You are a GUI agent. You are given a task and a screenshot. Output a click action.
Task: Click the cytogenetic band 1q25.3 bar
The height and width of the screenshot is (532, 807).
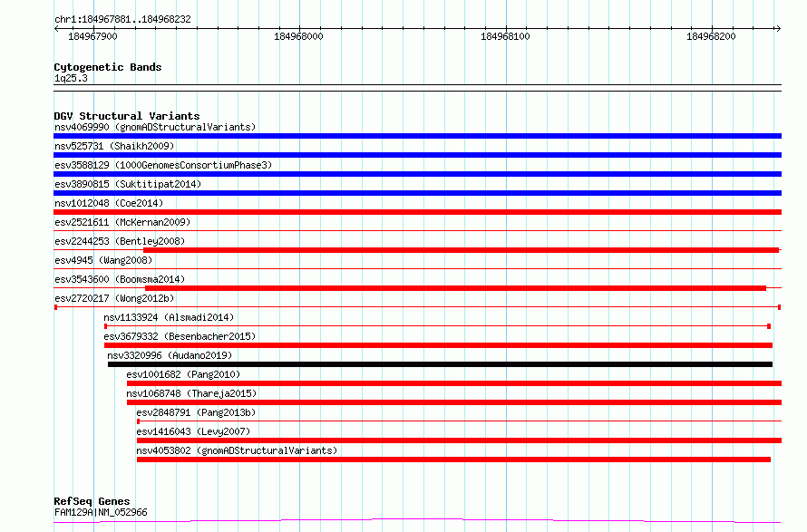click(x=417, y=88)
